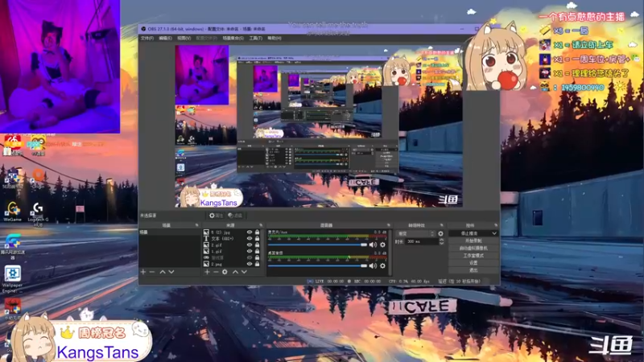The height and width of the screenshot is (362, 644).
Task: Add a new scene with the plus icon in the 场景 panel
Action: (x=143, y=272)
